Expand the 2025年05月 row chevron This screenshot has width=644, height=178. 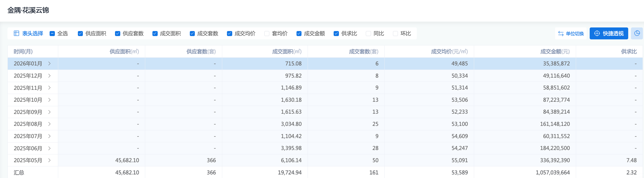click(49, 160)
